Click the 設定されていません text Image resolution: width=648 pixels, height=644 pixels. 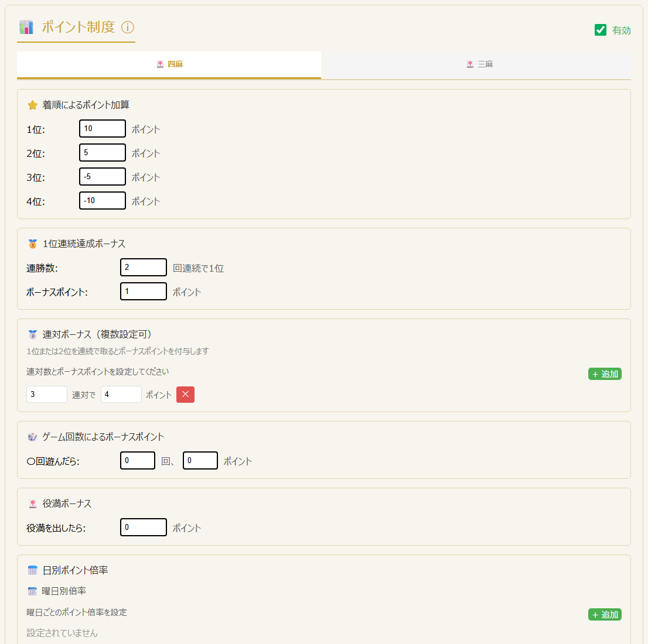62,633
